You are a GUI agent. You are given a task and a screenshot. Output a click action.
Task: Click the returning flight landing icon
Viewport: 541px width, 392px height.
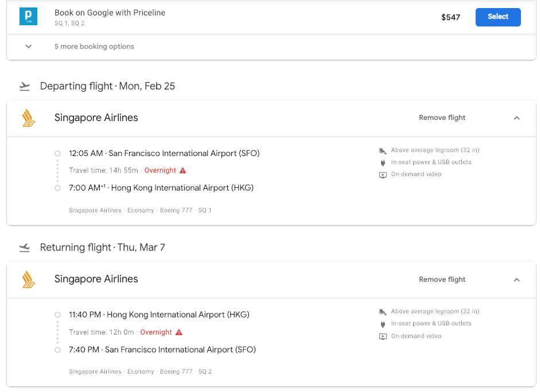(24, 248)
